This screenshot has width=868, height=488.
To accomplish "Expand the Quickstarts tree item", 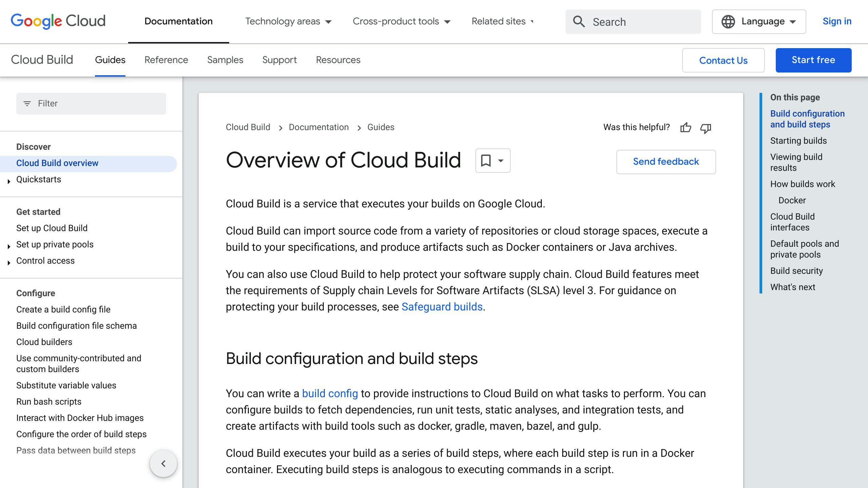I will coord(9,181).
